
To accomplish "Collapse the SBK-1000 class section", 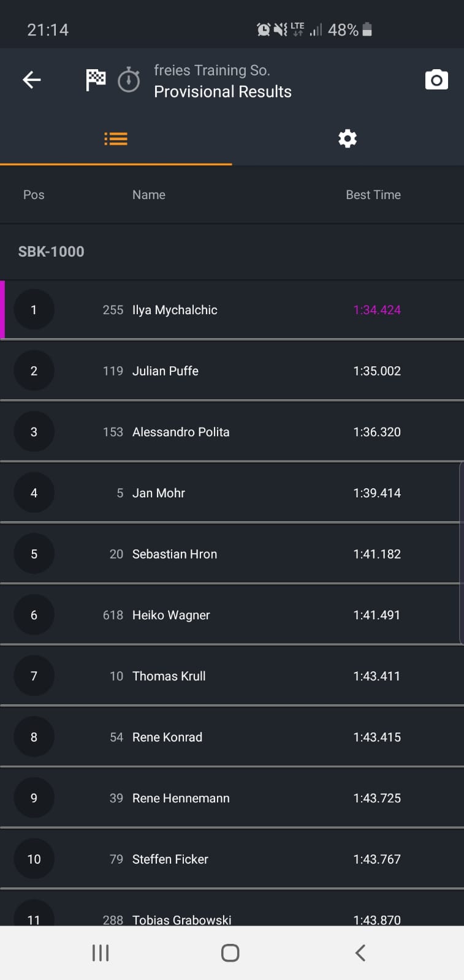I will [x=51, y=252].
